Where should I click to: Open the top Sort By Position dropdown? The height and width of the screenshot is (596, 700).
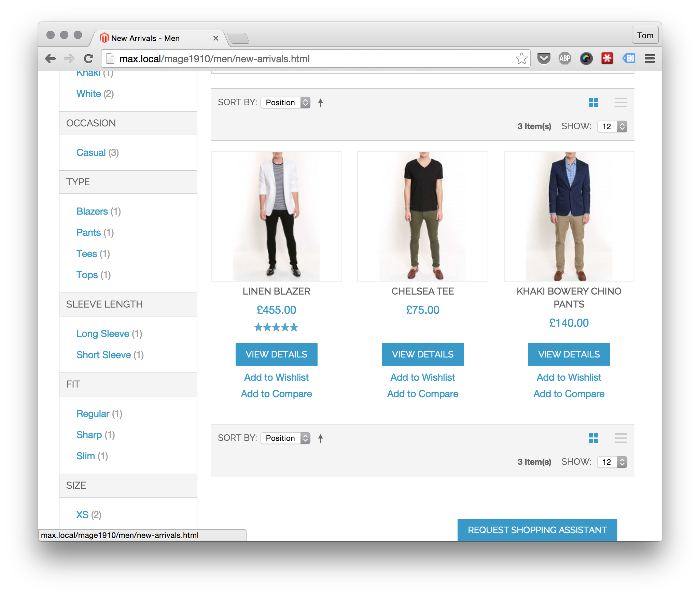(285, 103)
